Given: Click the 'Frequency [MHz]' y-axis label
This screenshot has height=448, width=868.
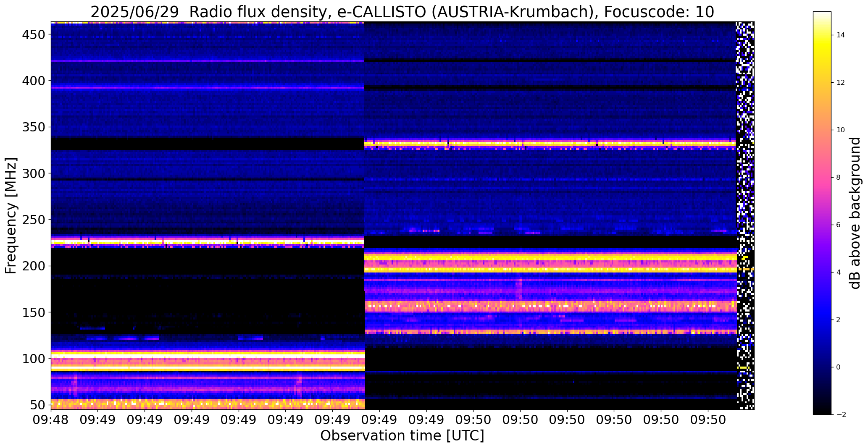Looking at the screenshot, I should point(11,216).
